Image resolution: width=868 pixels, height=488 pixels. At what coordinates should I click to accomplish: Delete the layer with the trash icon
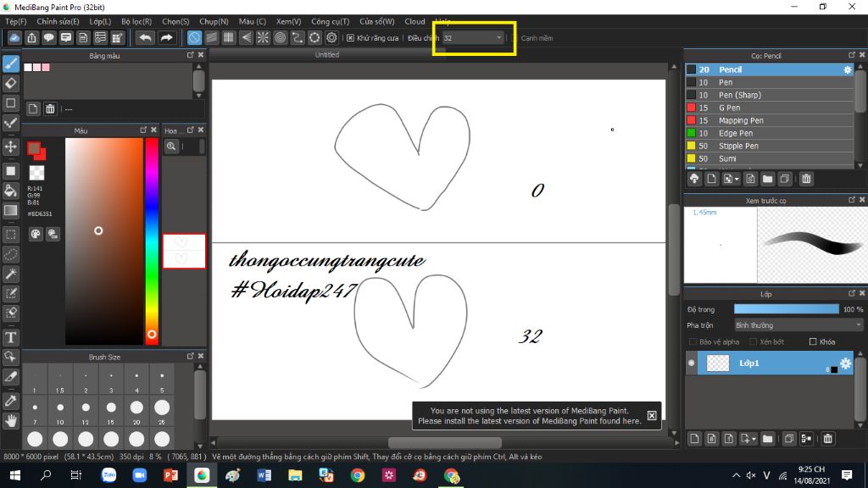coord(827,439)
